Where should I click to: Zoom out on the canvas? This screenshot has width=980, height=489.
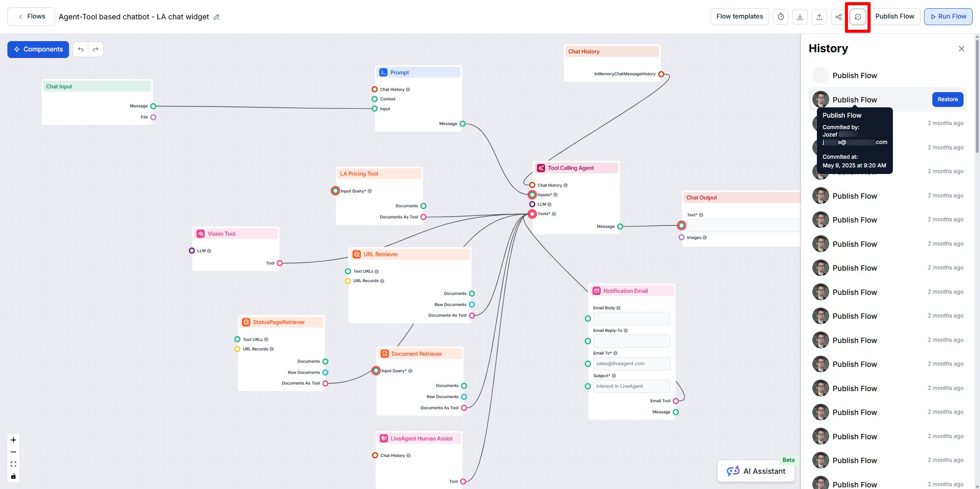[13, 452]
